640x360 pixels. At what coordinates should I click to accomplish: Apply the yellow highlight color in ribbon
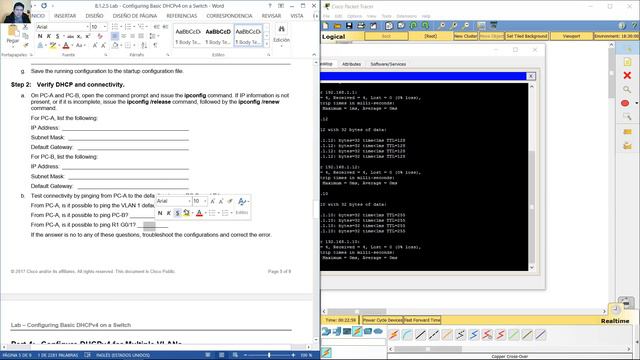coord(53,45)
